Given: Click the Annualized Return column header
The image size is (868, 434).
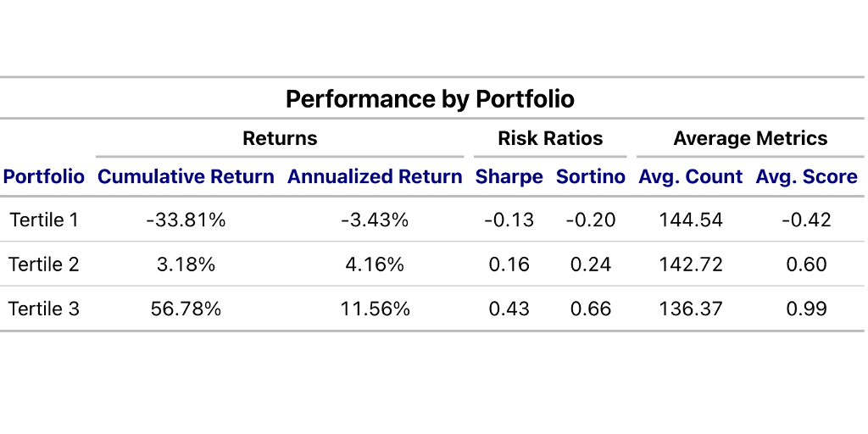Looking at the screenshot, I should [375, 177].
